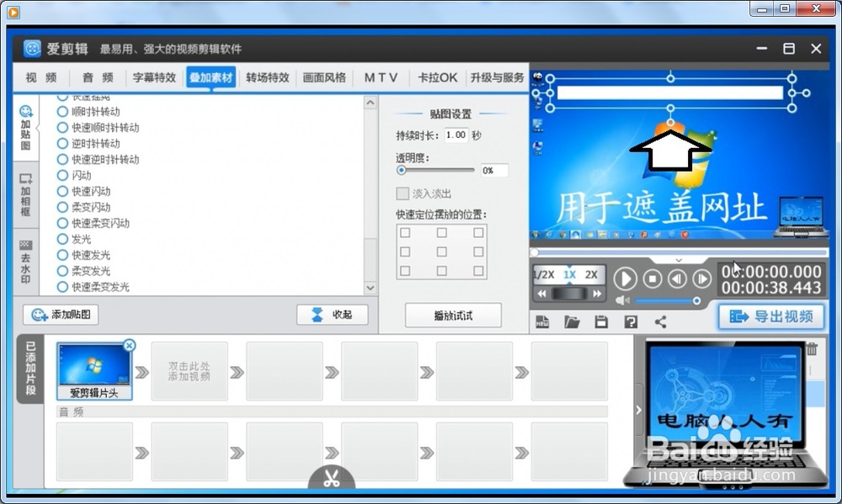The image size is (842, 504).
Task: Position sticker at center of placement grid
Action: coord(441,252)
